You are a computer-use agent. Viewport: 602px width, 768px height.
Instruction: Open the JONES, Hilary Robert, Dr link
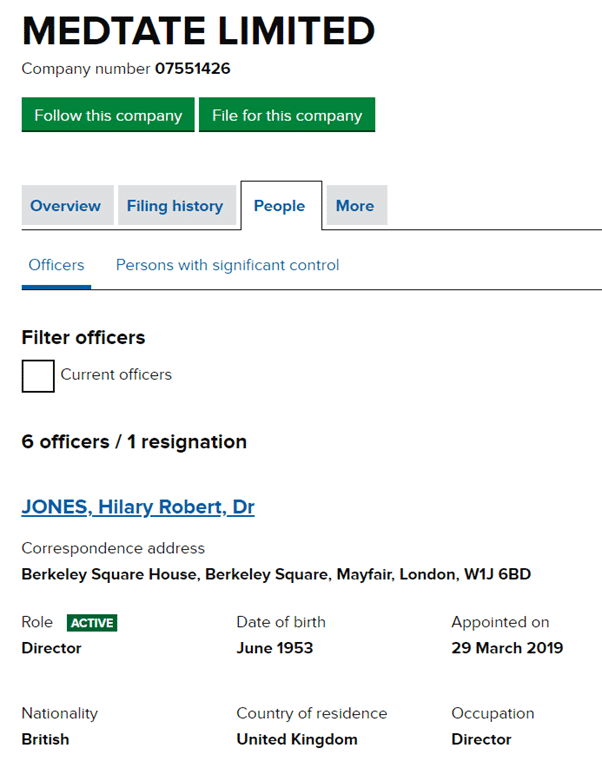point(138,507)
